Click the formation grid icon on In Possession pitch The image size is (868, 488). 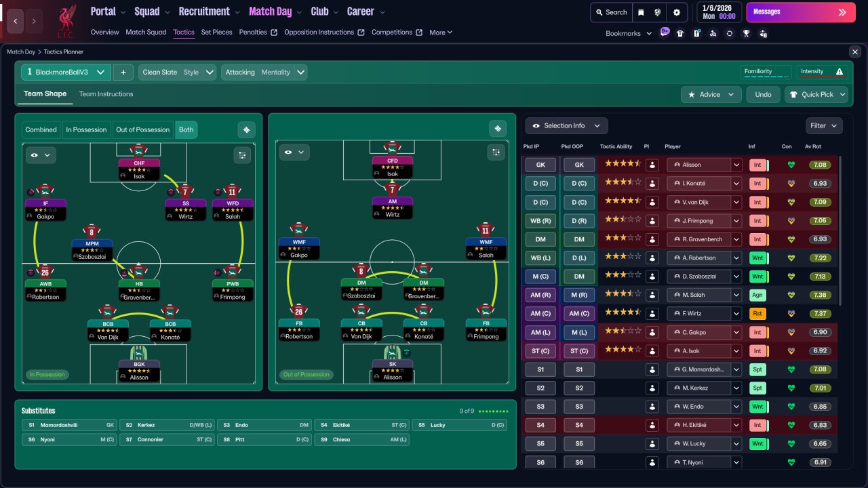pyautogui.click(x=242, y=155)
